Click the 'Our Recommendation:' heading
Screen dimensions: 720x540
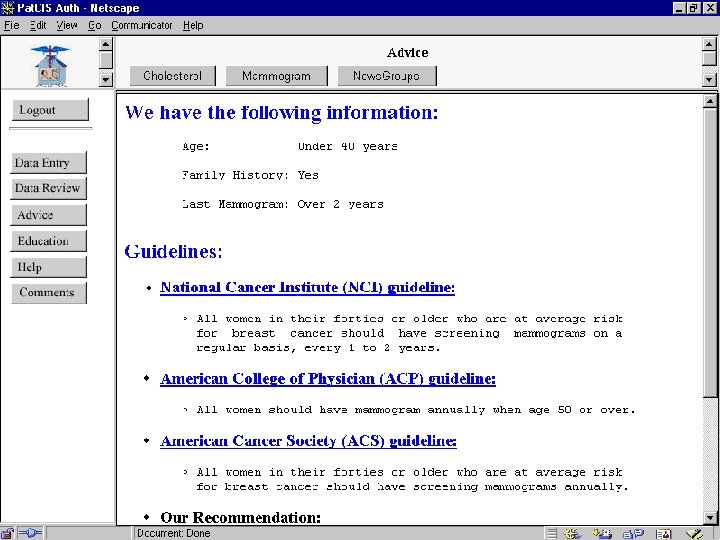coord(241,518)
